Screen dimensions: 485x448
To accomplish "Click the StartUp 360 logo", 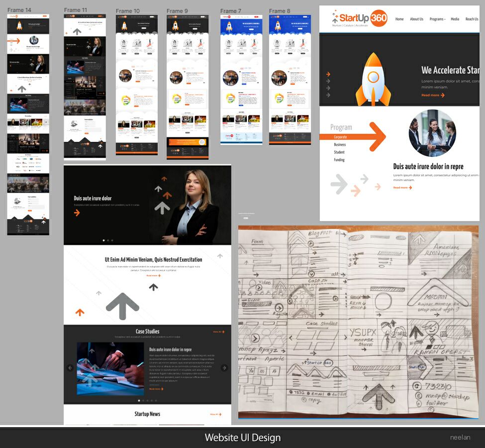I will pyautogui.click(x=360, y=18).
